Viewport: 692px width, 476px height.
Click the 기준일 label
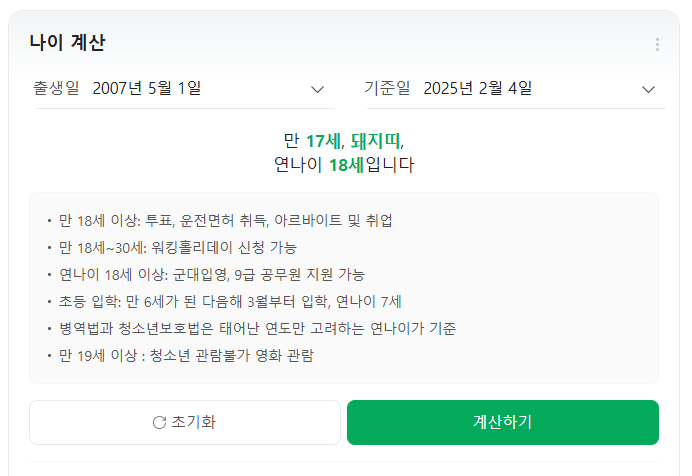pyautogui.click(x=387, y=88)
